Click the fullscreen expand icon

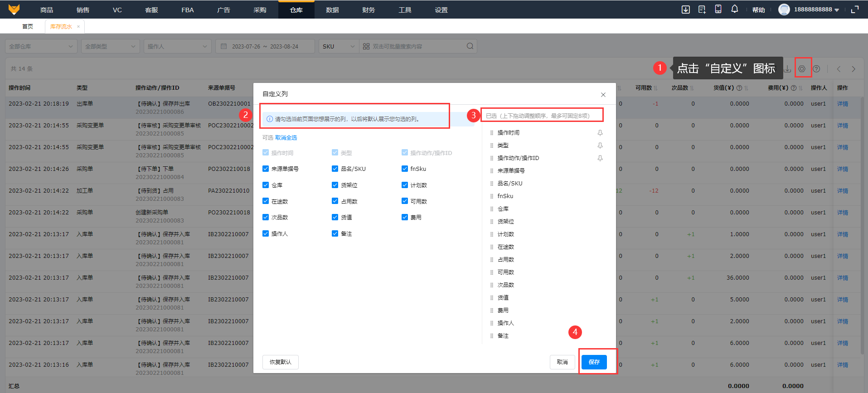point(855,10)
